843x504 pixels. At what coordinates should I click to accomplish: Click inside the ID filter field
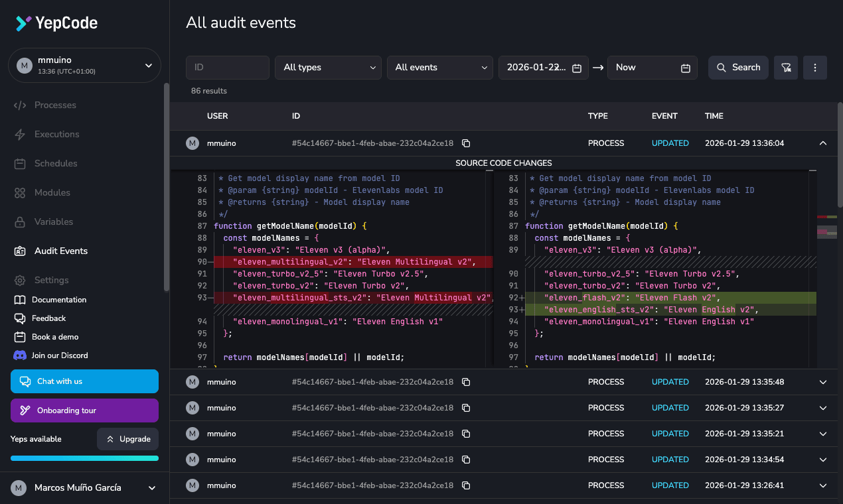228,68
